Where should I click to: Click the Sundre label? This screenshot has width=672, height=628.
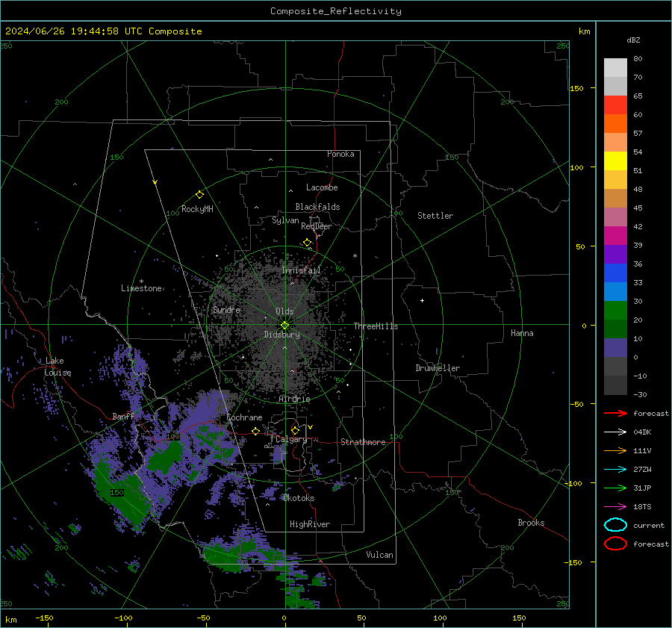point(226,309)
